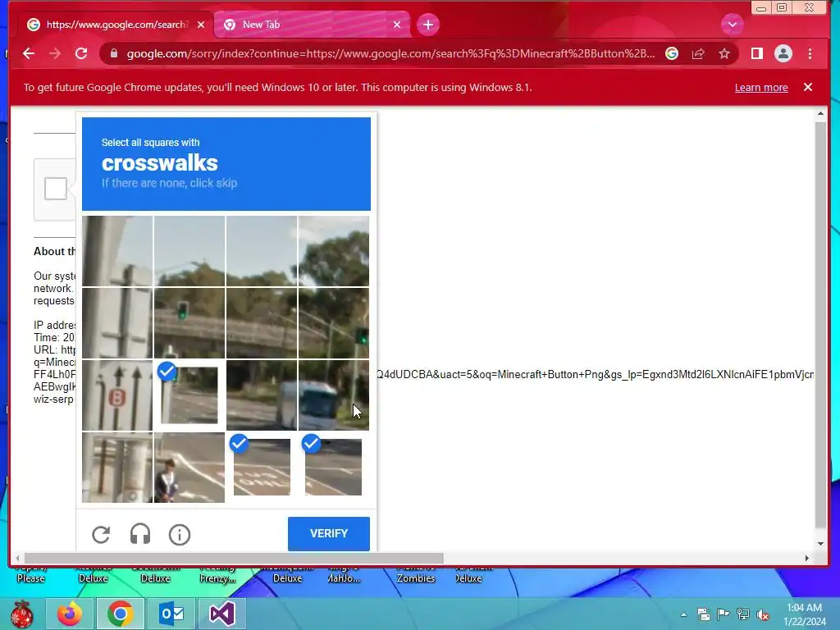Image resolution: width=840 pixels, height=630 pixels.
Task: Open the new tab plus button
Action: click(427, 25)
